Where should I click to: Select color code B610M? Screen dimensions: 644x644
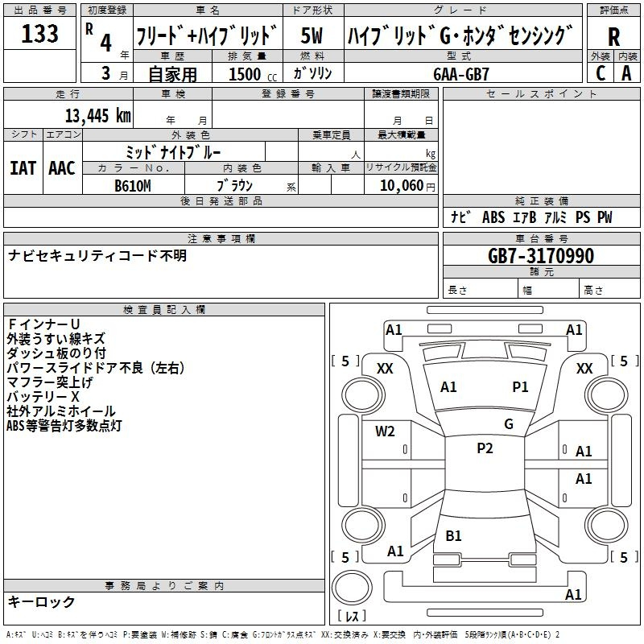[133, 185]
